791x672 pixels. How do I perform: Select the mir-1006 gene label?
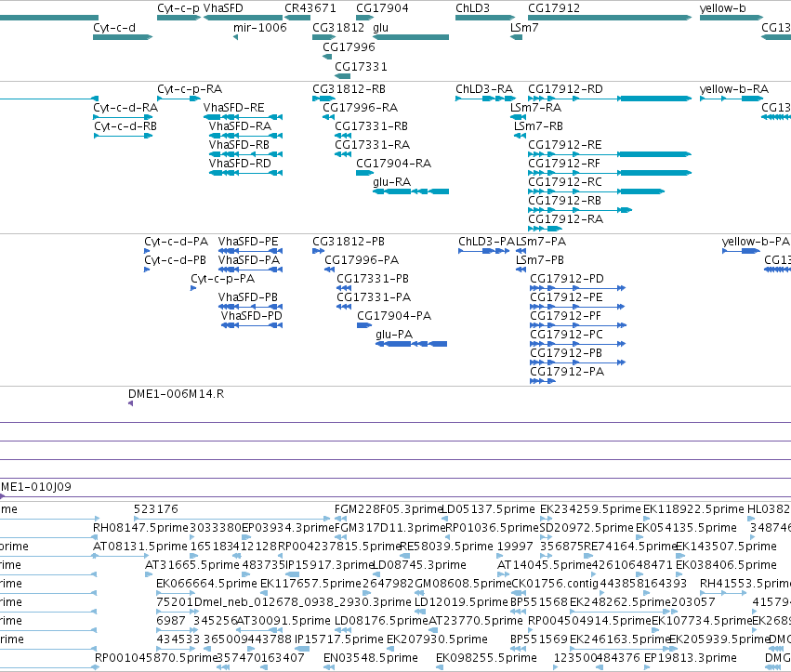pos(260,28)
